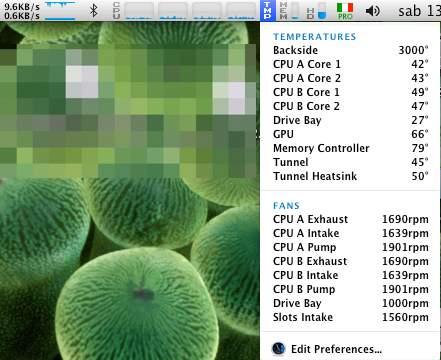
Task: Select the CPU B Core 1 row
Action: tap(350, 92)
